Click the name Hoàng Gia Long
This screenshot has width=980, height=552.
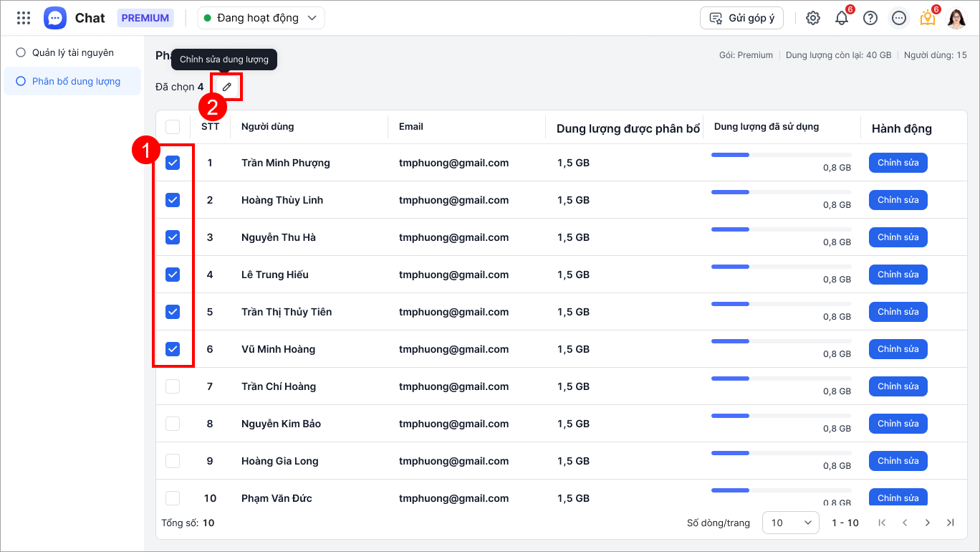tap(280, 461)
